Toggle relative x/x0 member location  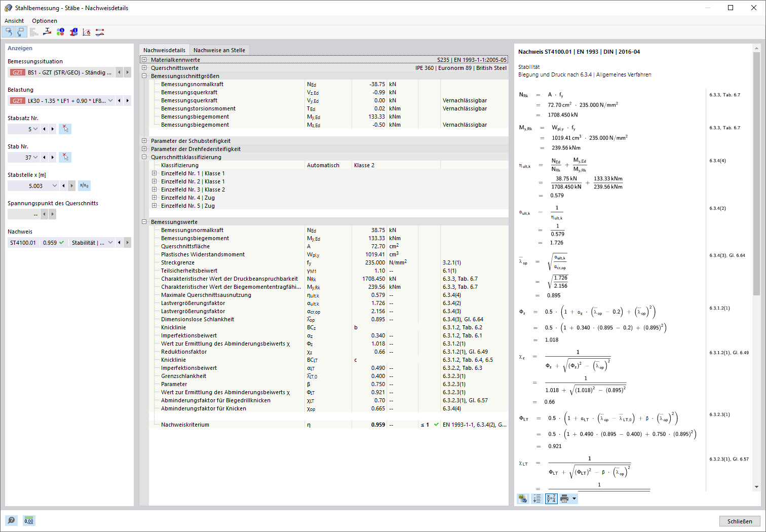84,185
